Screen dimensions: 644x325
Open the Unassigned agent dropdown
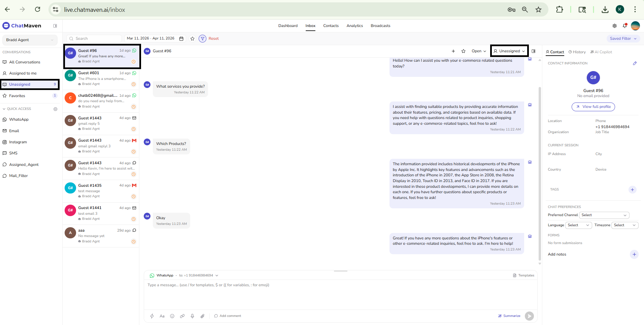[509, 51]
